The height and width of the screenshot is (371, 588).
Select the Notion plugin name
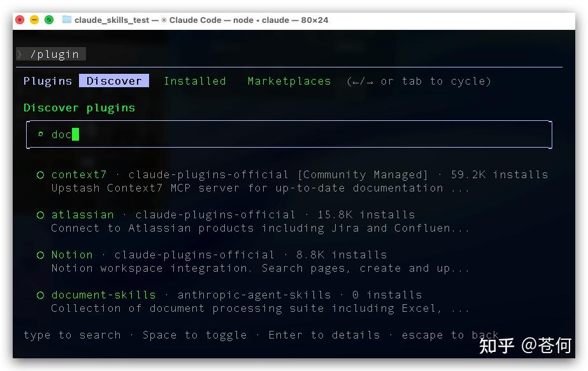click(x=72, y=255)
